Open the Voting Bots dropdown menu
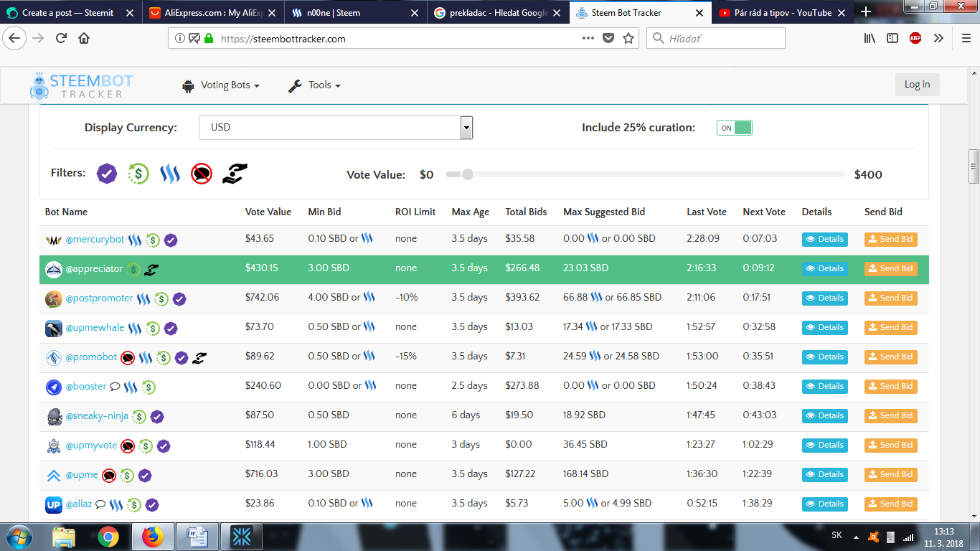 [x=220, y=85]
